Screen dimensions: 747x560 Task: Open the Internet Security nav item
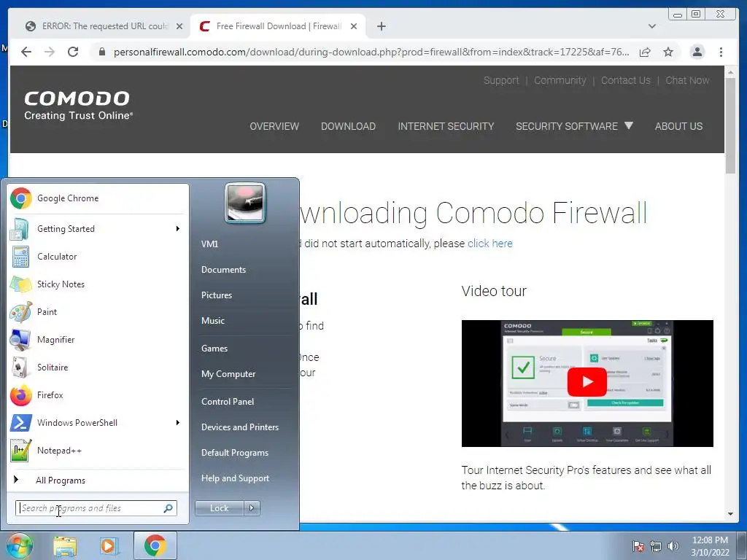[446, 126]
